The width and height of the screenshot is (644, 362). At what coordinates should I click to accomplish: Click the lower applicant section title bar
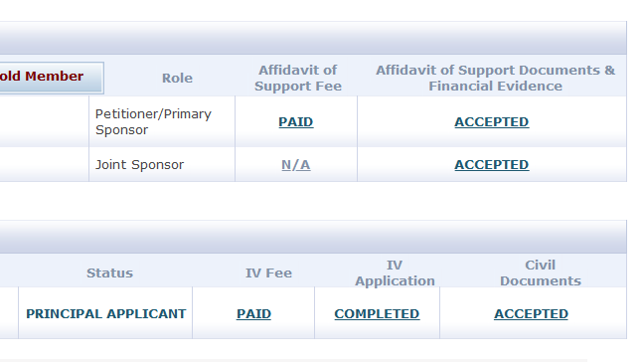pos(313,237)
